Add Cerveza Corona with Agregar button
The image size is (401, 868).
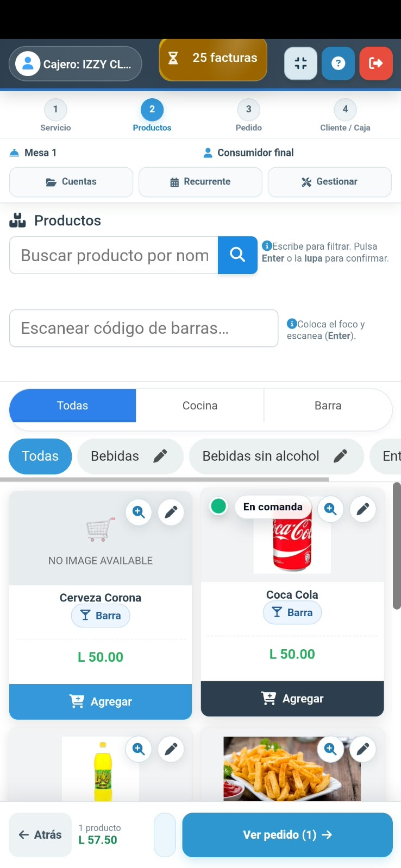coord(101,701)
